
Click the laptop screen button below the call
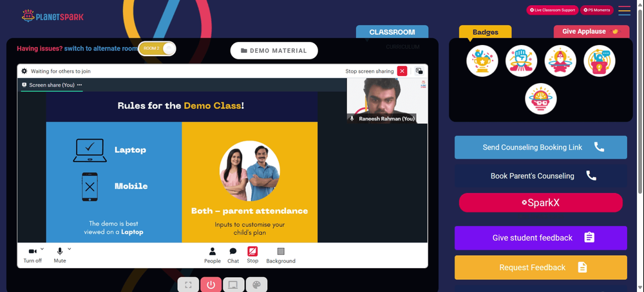234,285
